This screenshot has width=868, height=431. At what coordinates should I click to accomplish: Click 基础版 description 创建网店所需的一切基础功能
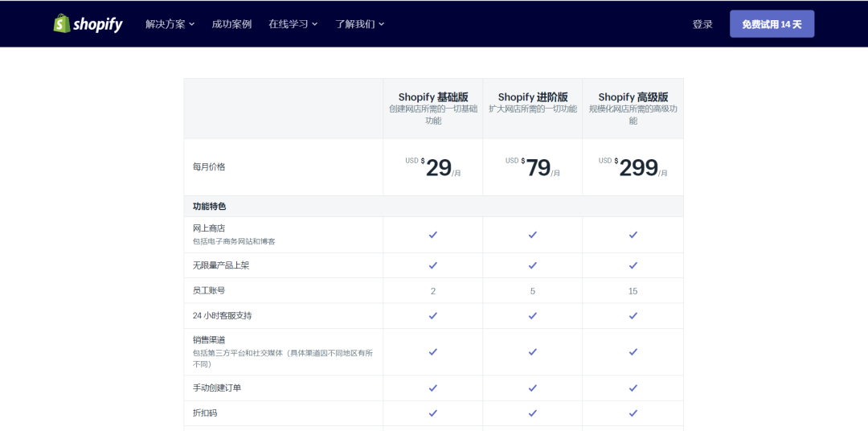433,115
